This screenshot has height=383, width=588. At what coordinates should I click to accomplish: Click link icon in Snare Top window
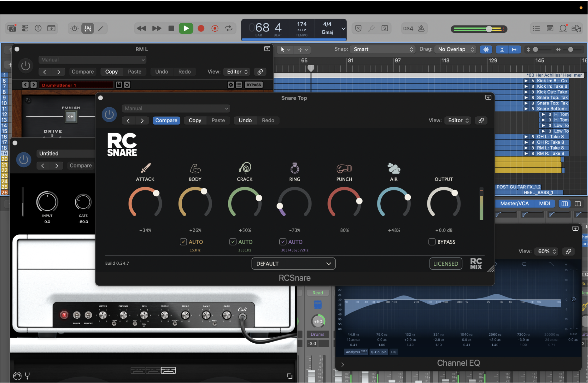point(481,120)
